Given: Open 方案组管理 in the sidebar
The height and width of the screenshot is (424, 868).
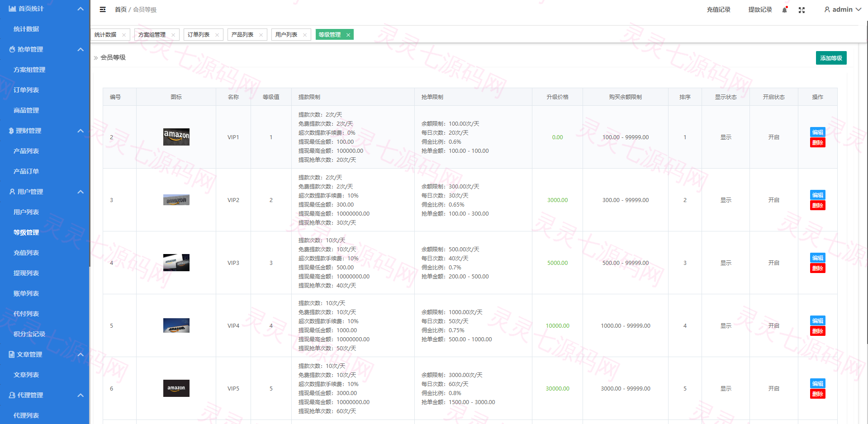Looking at the screenshot, I should pyautogui.click(x=29, y=70).
